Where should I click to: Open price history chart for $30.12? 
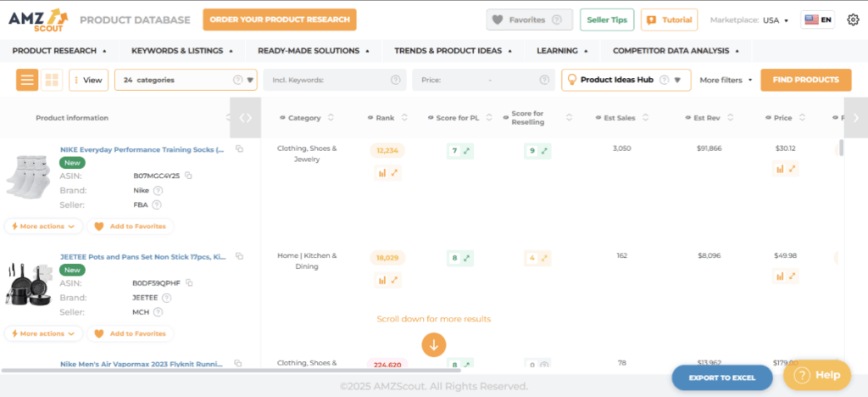tap(780, 169)
